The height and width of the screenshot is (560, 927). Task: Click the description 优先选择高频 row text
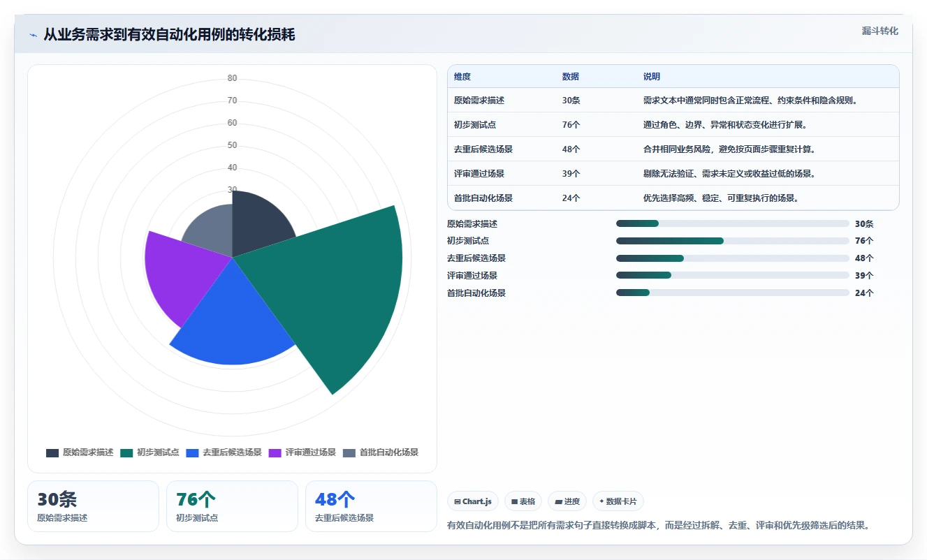pos(721,198)
